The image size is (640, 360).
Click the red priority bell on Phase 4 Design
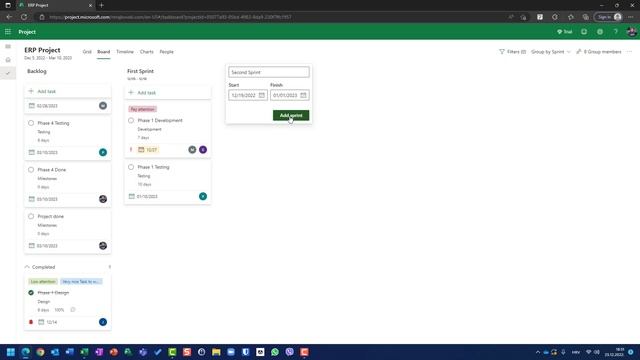31,322
